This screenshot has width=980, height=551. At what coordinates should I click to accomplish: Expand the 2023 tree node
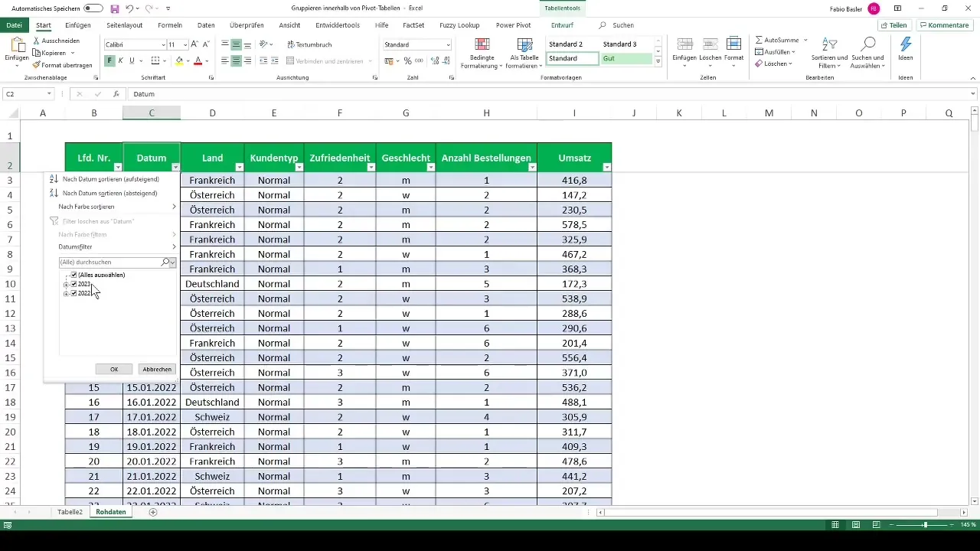pos(66,284)
